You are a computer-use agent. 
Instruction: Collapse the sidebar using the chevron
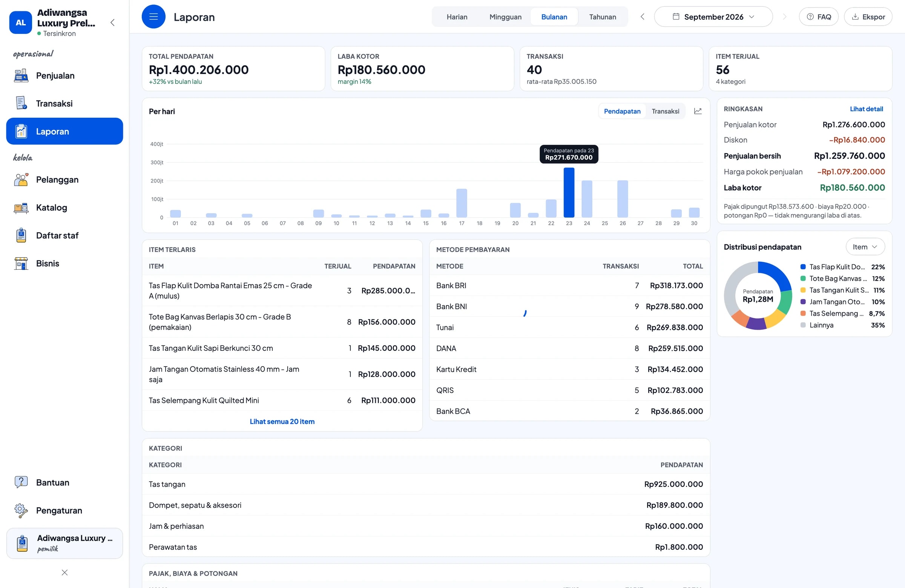(x=112, y=22)
